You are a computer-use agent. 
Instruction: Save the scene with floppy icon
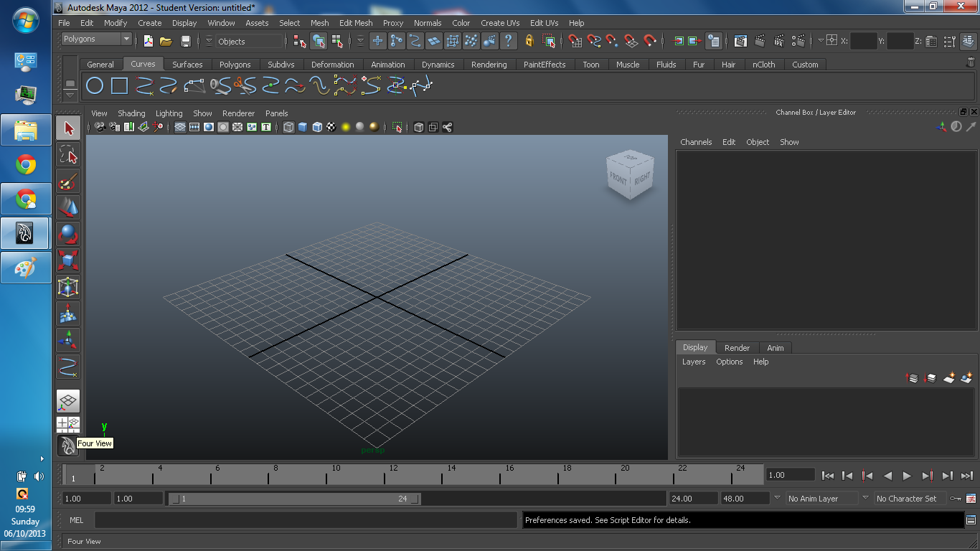pyautogui.click(x=186, y=41)
